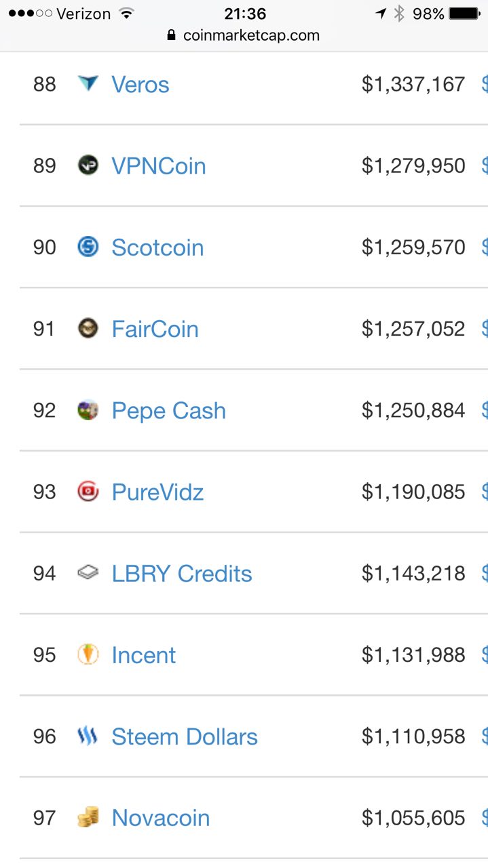The width and height of the screenshot is (488, 868).
Task: Open the Veros coin page link
Action: [140, 85]
